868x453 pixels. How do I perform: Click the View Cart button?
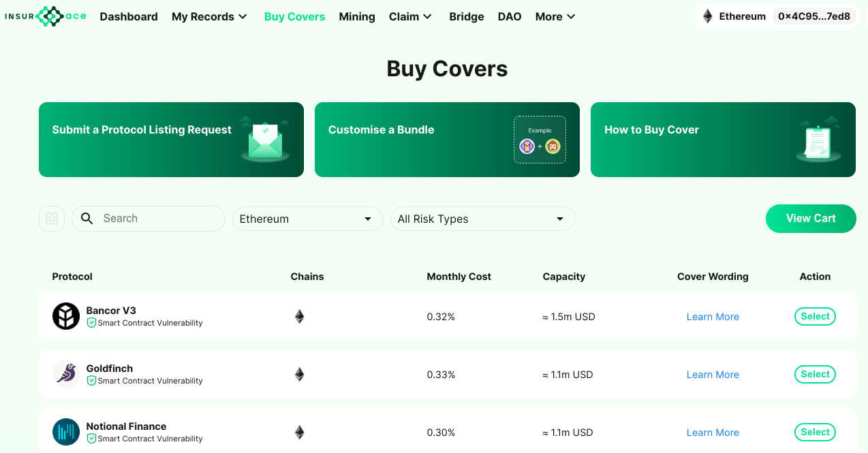click(811, 219)
